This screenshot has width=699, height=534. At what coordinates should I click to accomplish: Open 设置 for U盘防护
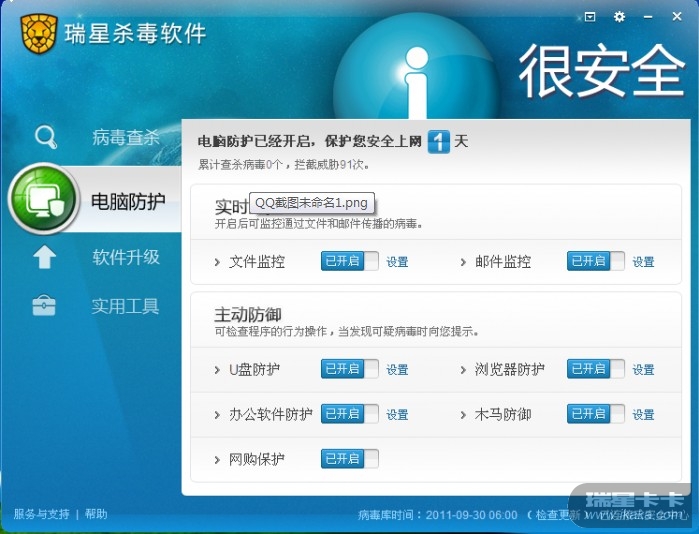pos(397,370)
